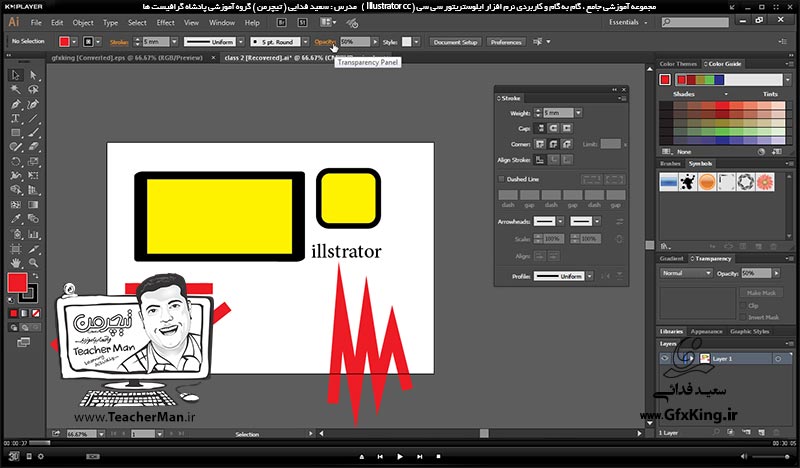
Task: Switch to the Gradient panel tab
Action: tap(671, 258)
